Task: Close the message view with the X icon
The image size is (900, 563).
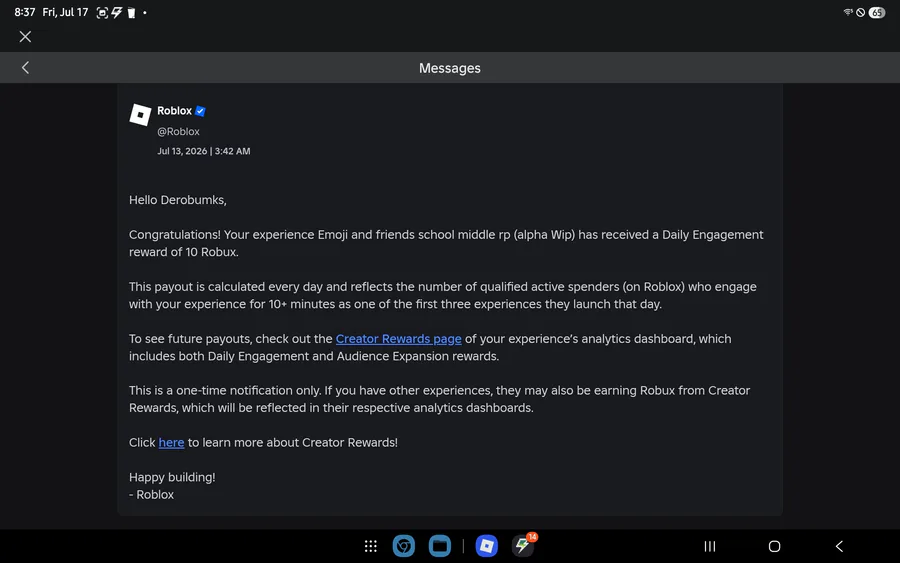Action: tap(25, 37)
